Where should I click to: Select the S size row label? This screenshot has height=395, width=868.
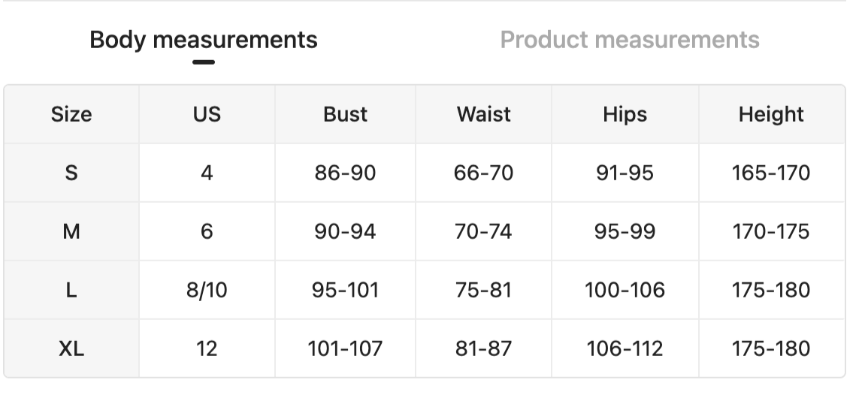click(x=71, y=173)
